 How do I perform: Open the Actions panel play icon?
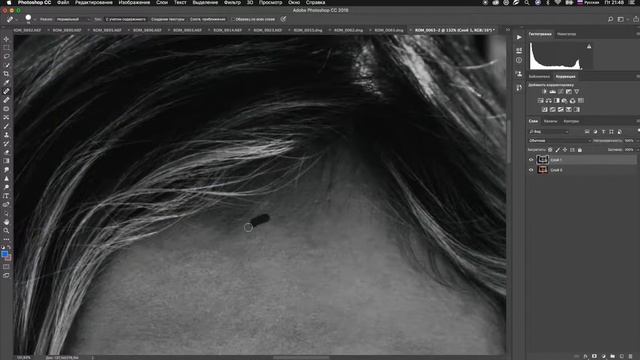[x=519, y=37]
